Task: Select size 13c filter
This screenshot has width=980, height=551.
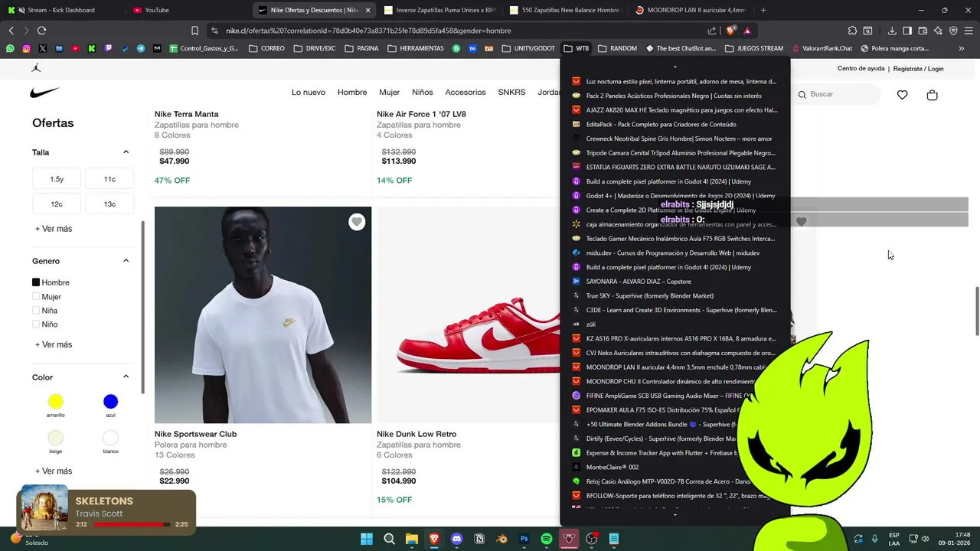Action: point(109,204)
